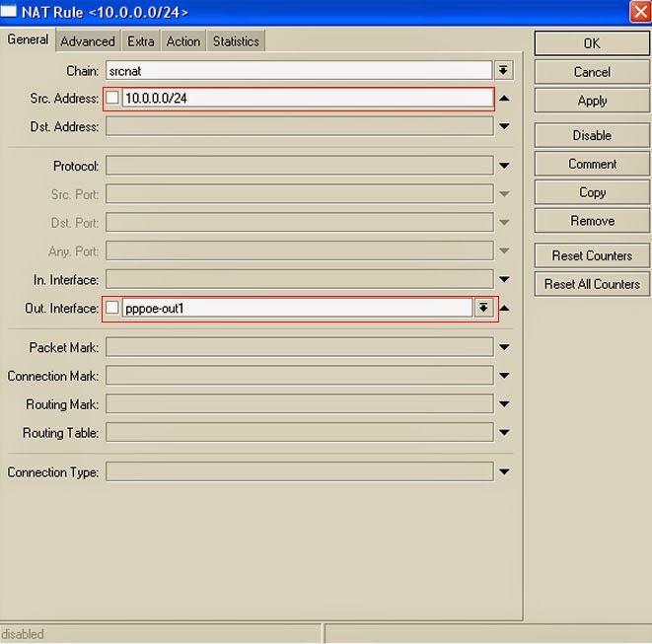Open the Chain dropdown list
The image size is (652, 644).
pyautogui.click(x=503, y=70)
